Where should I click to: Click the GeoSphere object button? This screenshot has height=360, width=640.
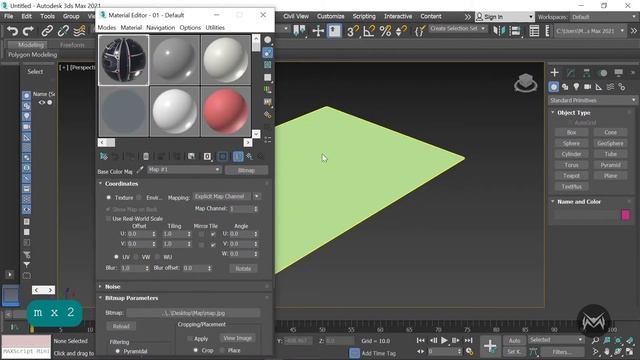610,143
